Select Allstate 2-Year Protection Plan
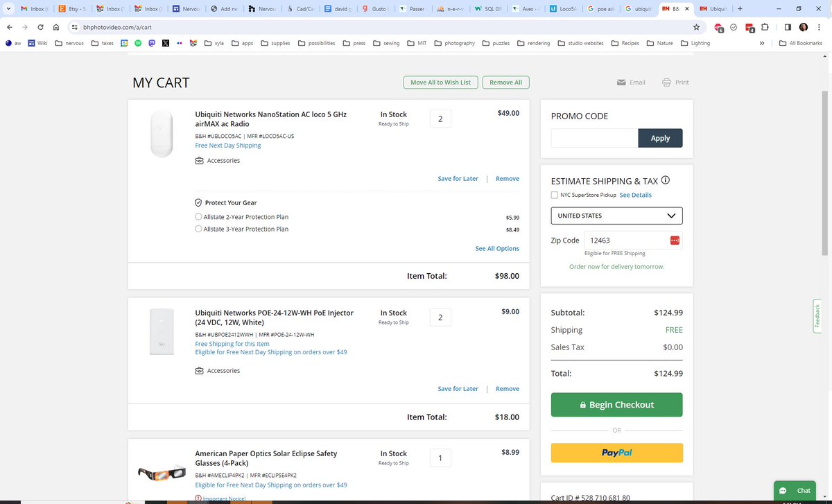832x504 pixels. (x=198, y=217)
